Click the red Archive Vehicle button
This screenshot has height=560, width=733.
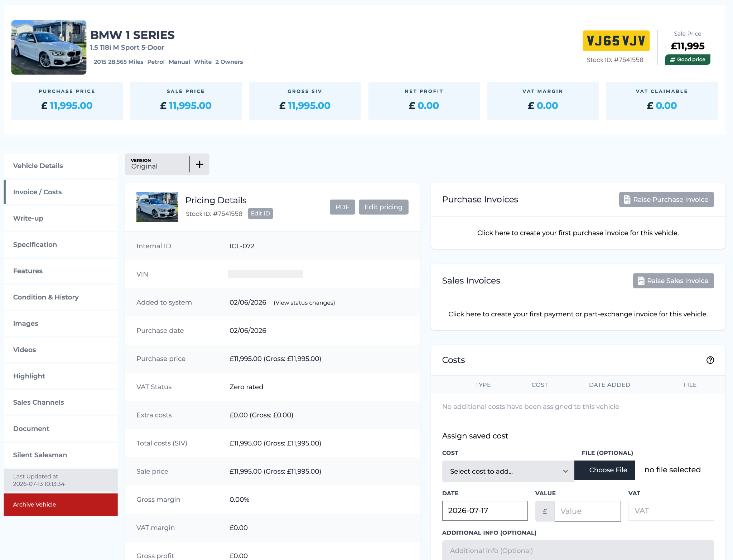click(x=61, y=505)
